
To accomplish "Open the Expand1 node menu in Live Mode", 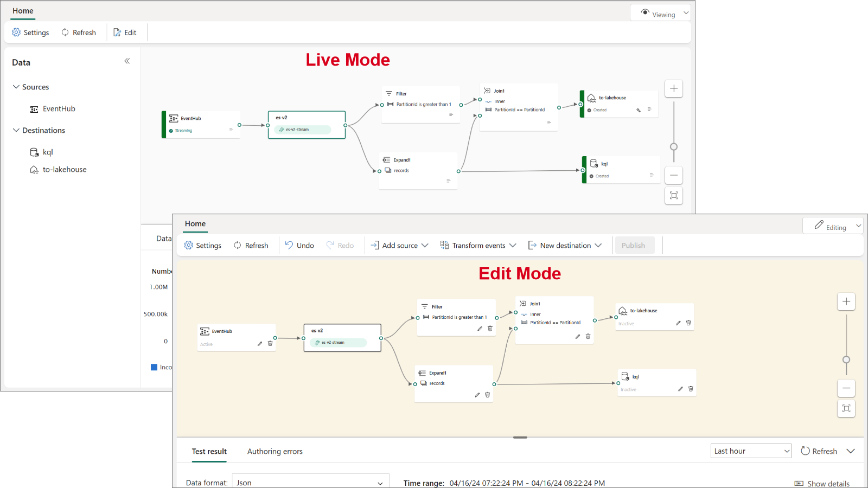I will (x=449, y=181).
